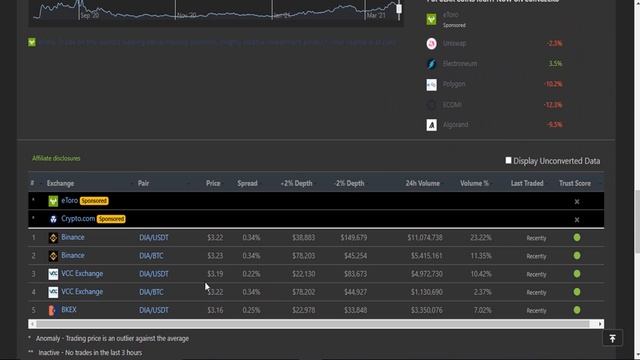Click the scroll-to-top arrow button
Image resolution: width=640 pixels, height=360 pixels.
tap(612, 338)
